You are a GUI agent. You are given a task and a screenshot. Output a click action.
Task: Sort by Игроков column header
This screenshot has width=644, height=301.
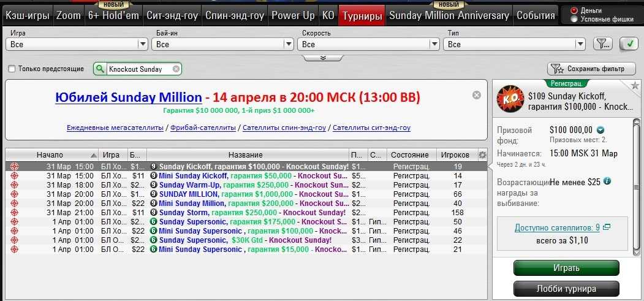click(455, 155)
